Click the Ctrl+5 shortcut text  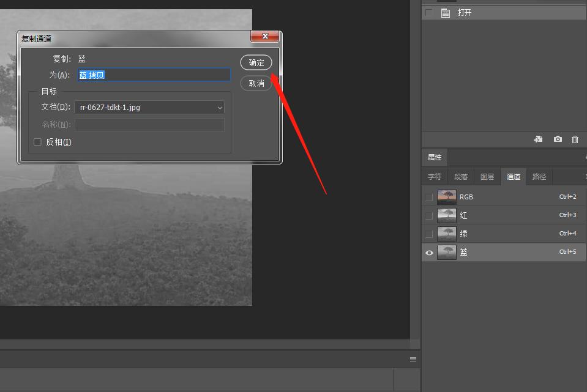[567, 252]
